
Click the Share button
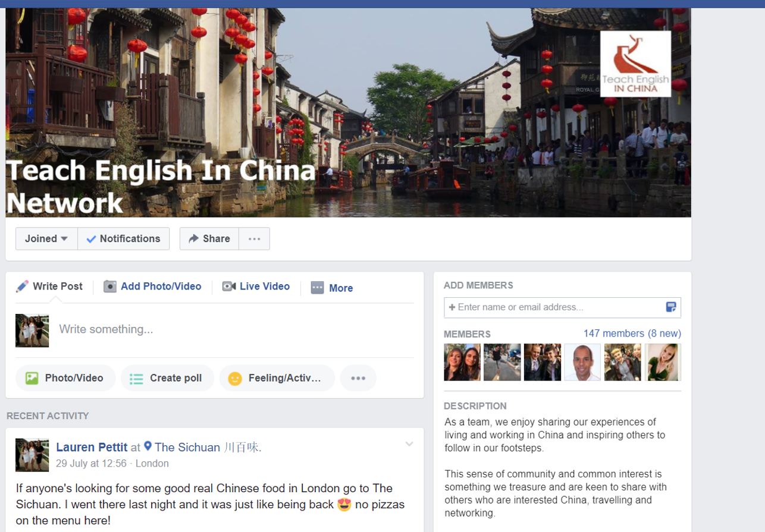209,238
